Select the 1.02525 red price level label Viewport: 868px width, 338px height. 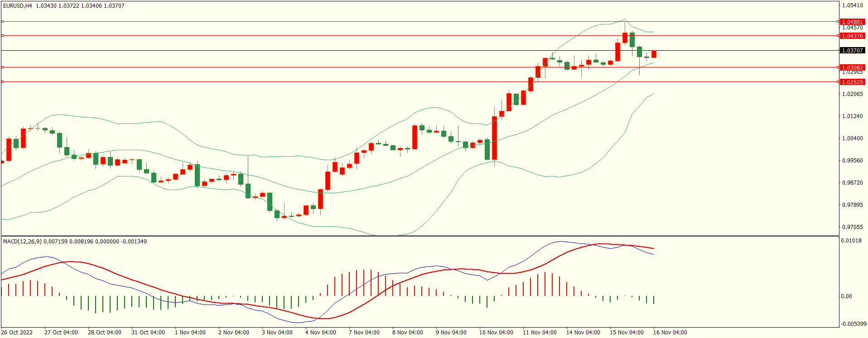coord(852,82)
